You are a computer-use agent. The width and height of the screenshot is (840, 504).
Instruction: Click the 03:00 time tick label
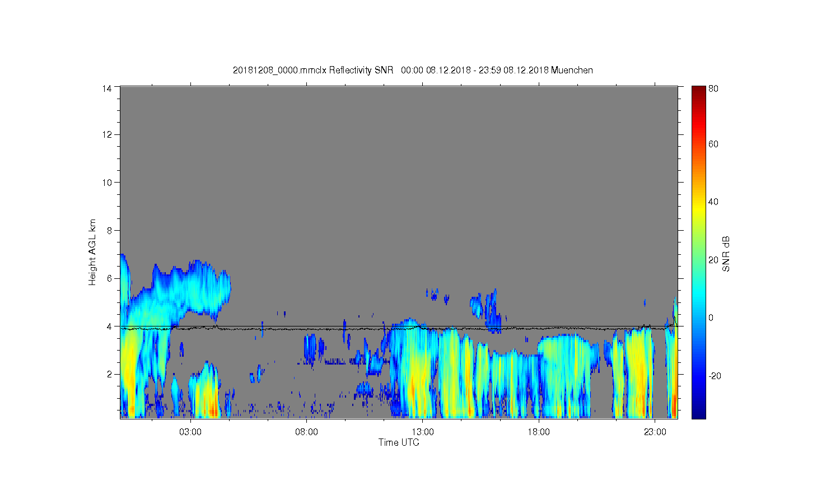click(190, 432)
